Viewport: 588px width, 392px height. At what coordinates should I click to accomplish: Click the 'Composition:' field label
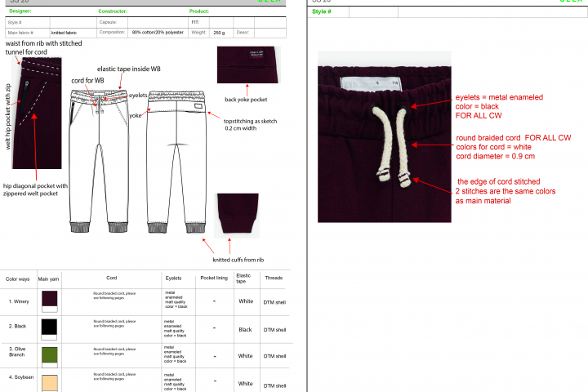[112, 33]
